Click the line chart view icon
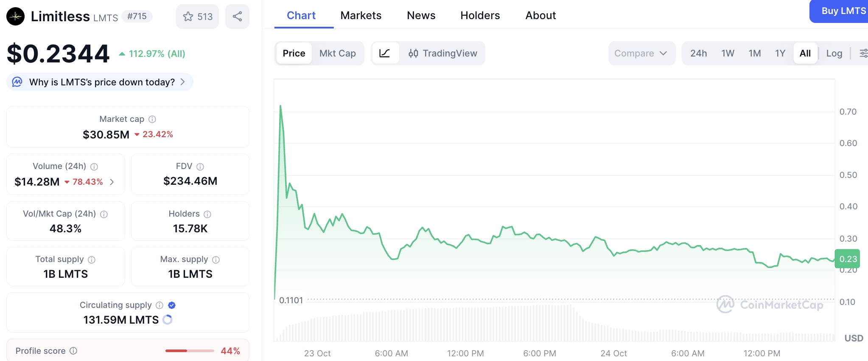Viewport: 868px width, 361px height. (x=385, y=53)
